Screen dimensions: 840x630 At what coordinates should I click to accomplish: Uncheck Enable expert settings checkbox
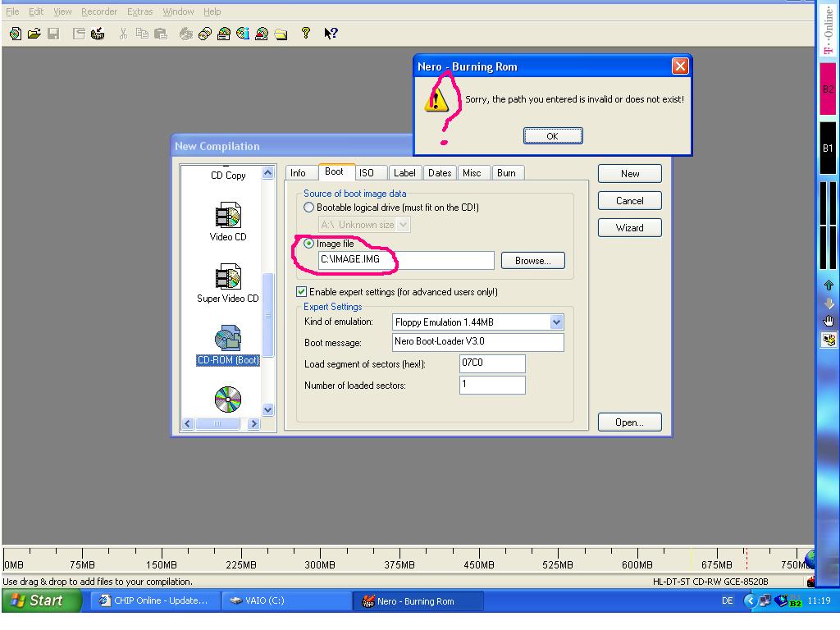point(302,291)
